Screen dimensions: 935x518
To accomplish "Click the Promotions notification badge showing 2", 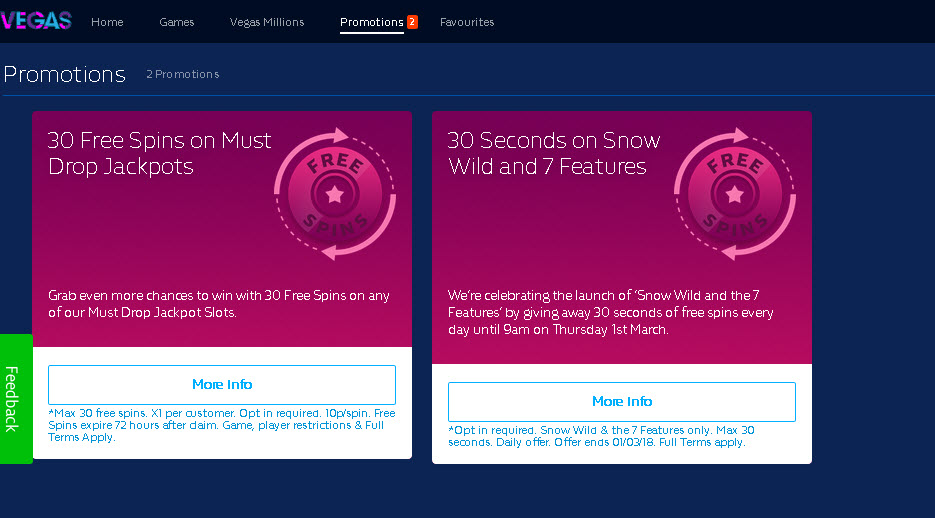I will [412, 21].
